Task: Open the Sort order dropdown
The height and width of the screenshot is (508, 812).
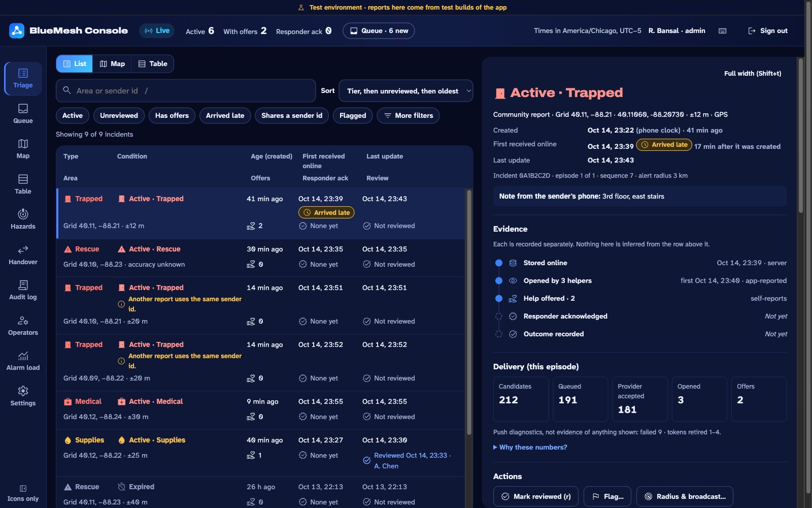Action: click(405, 91)
